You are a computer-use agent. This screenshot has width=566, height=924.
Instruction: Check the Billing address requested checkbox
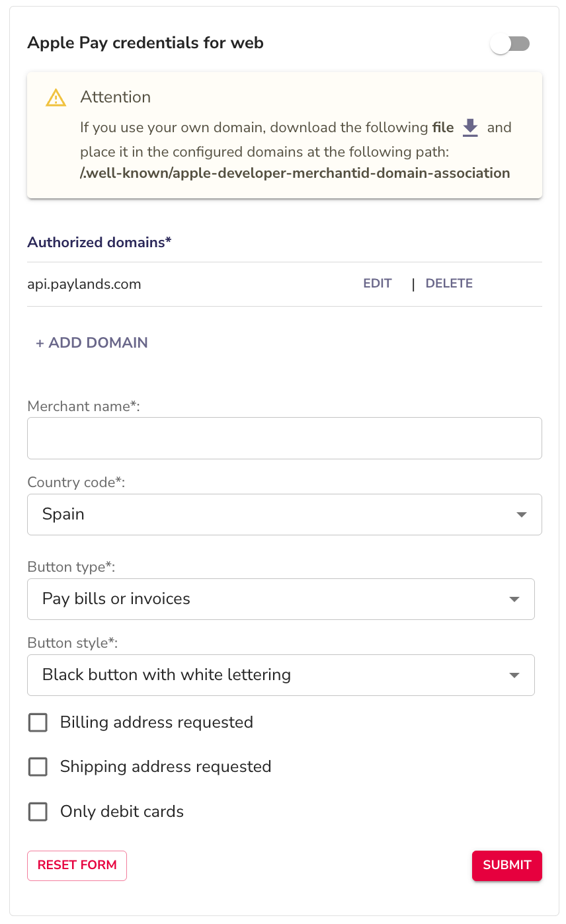[38, 722]
